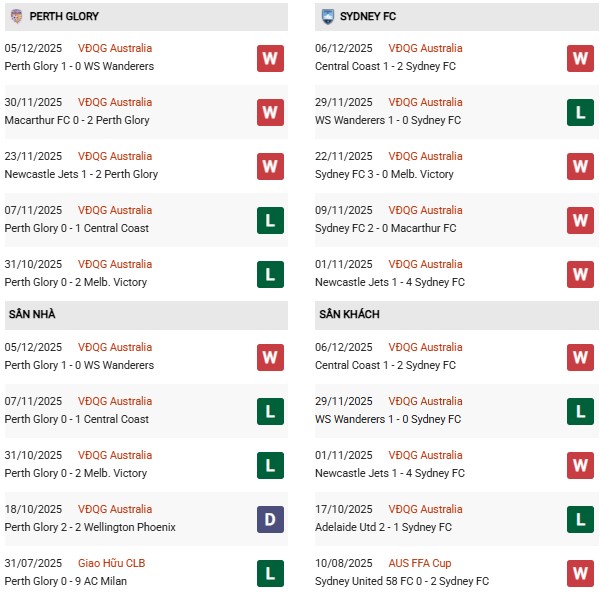This screenshot has width=600, height=594.
Task: Select the SÂN KHÁCH section header
Action: 350,315
